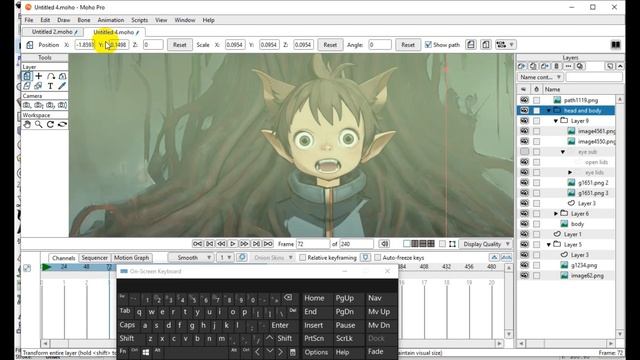The height and width of the screenshot is (360, 640).
Task: Hide the body layer via eye icon
Action: [x=524, y=224]
